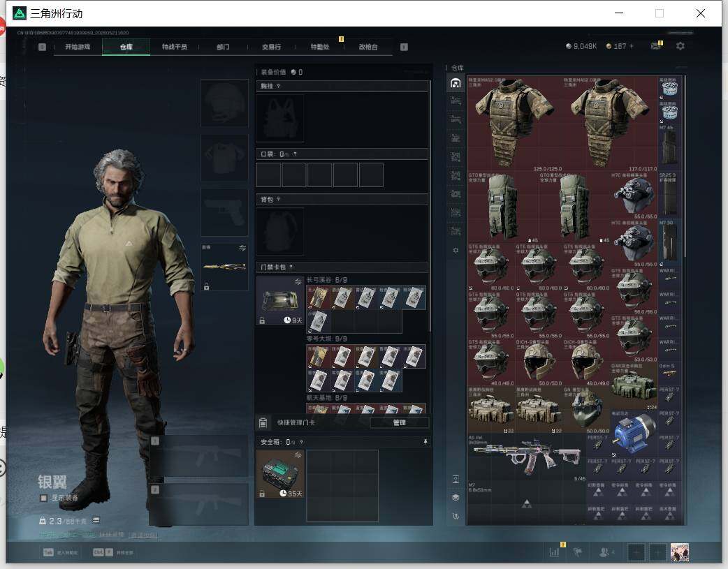
Task: Select the AS Val rifle in stash
Action: click(x=527, y=457)
